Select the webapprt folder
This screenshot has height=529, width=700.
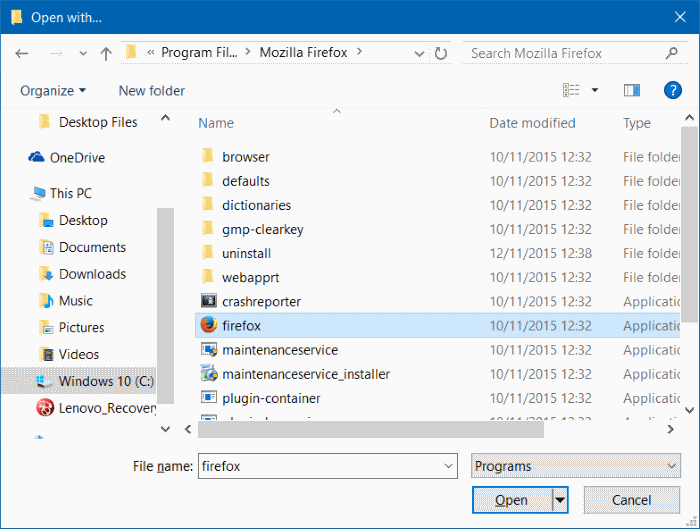(x=250, y=277)
